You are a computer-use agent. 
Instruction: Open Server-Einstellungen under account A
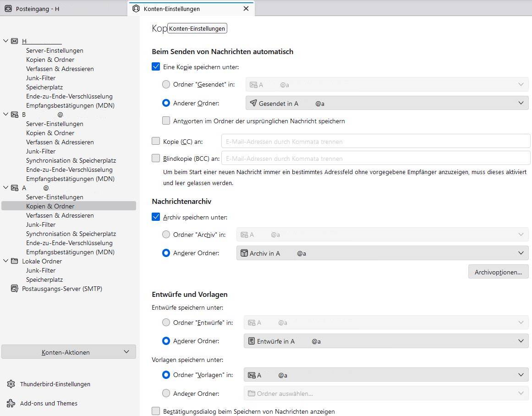click(x=55, y=197)
